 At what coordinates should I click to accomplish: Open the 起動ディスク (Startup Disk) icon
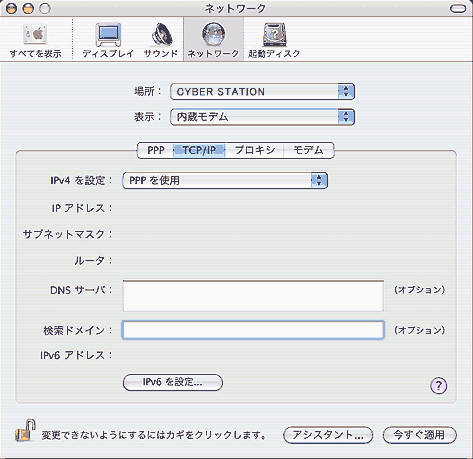point(274,34)
